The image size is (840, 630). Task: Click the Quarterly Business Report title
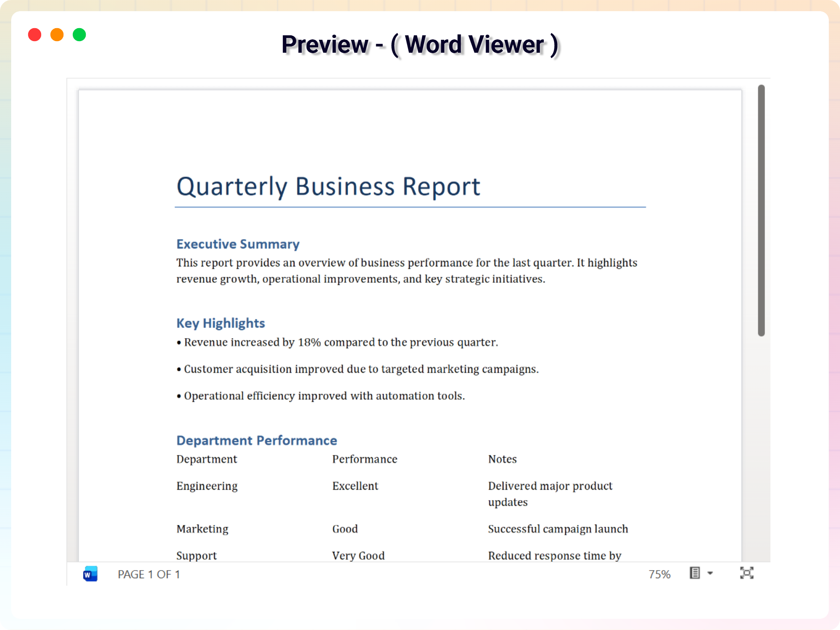328,187
